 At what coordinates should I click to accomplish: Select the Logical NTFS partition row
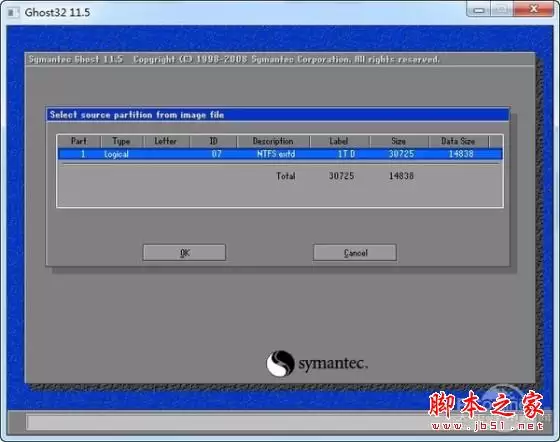coord(280,154)
